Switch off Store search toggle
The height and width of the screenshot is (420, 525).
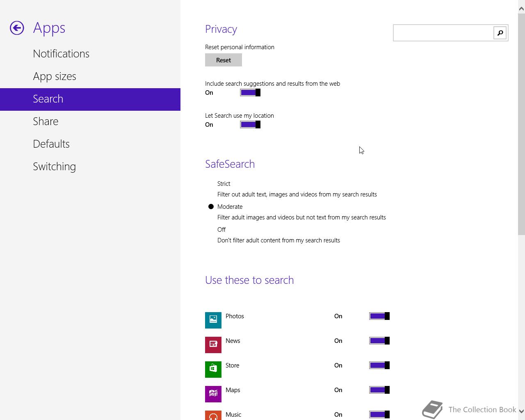[379, 365]
